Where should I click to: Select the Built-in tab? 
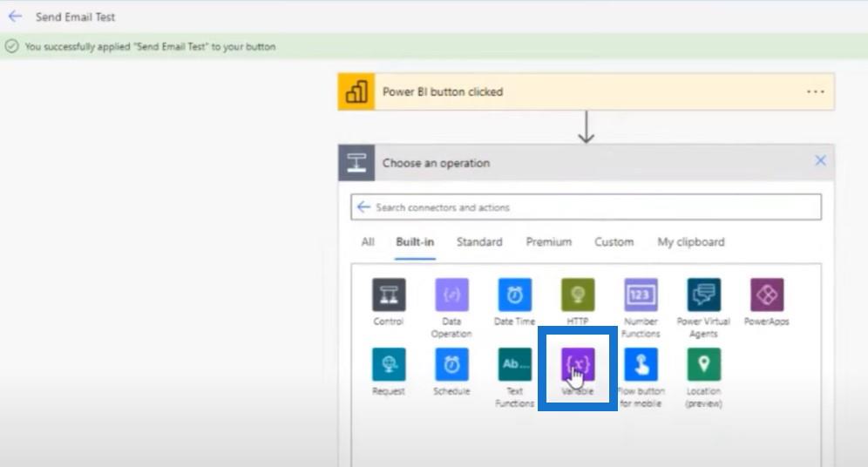(415, 242)
